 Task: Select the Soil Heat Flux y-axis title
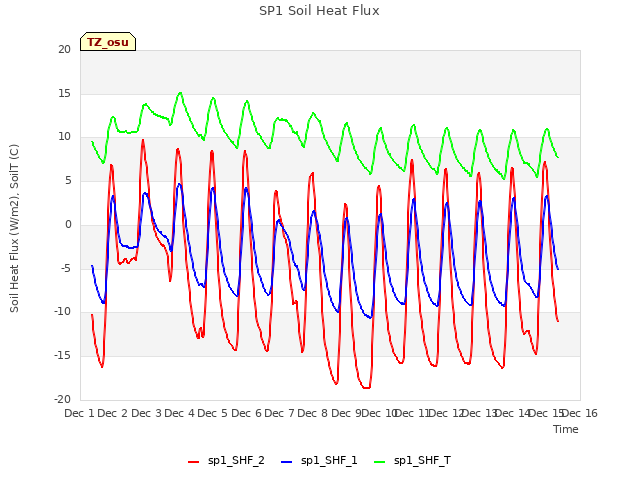click(14, 228)
